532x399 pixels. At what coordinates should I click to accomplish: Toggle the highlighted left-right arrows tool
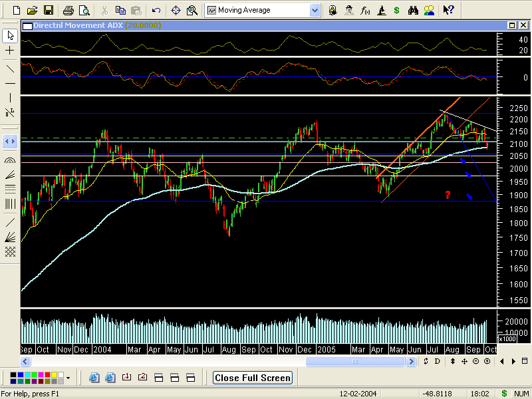(10, 141)
